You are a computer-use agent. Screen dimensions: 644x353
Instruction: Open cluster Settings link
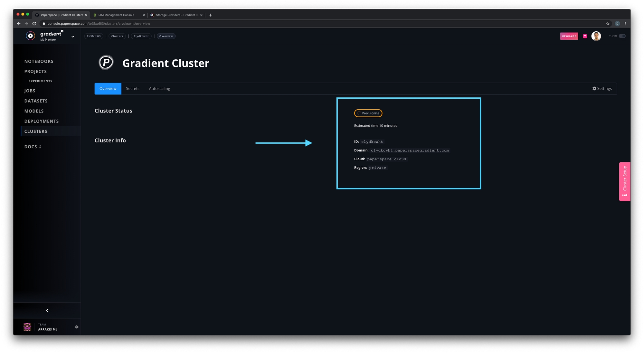click(x=602, y=89)
